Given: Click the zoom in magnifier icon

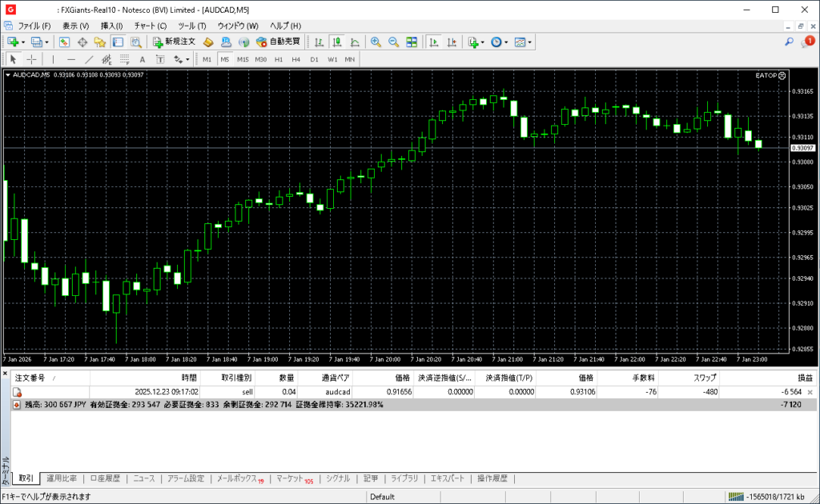Looking at the screenshot, I should click(375, 42).
